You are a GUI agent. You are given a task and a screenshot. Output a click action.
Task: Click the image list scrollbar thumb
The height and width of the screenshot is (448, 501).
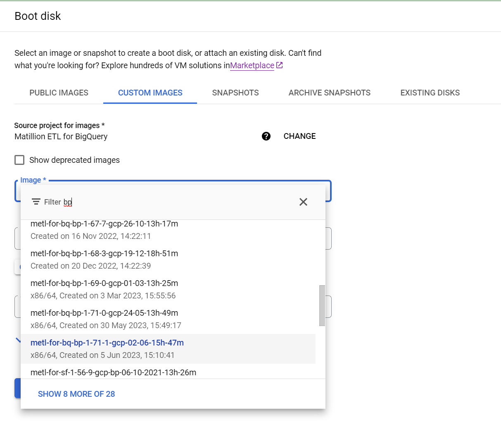(322, 305)
